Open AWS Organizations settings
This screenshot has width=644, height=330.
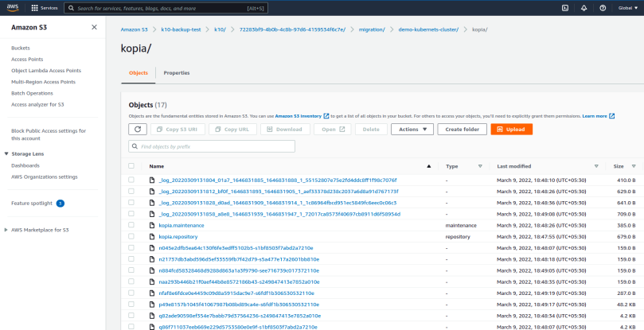tap(45, 177)
